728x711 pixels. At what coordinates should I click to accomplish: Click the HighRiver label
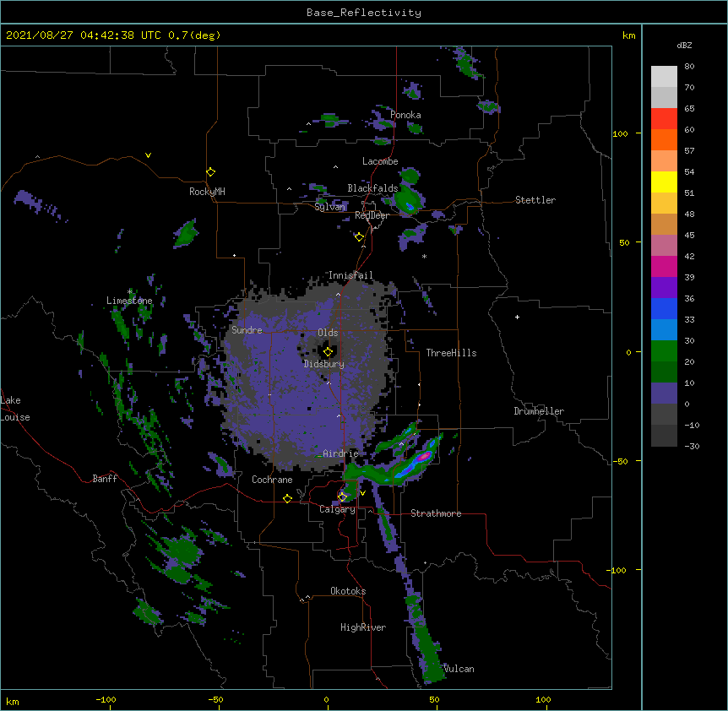(x=363, y=627)
